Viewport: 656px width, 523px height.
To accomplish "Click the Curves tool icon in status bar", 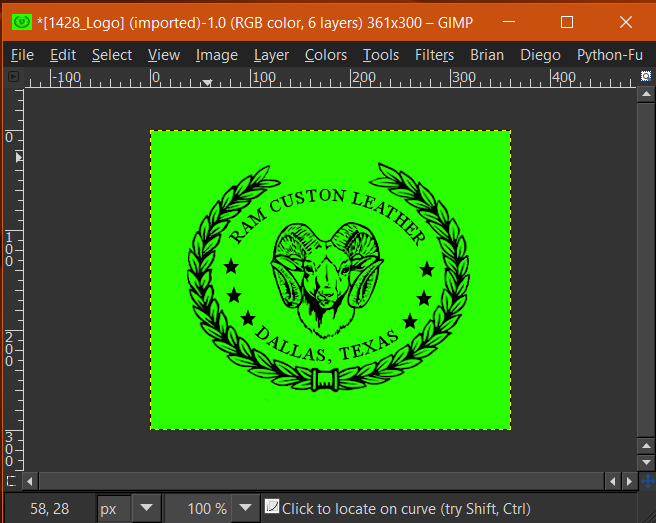I will click(272, 506).
